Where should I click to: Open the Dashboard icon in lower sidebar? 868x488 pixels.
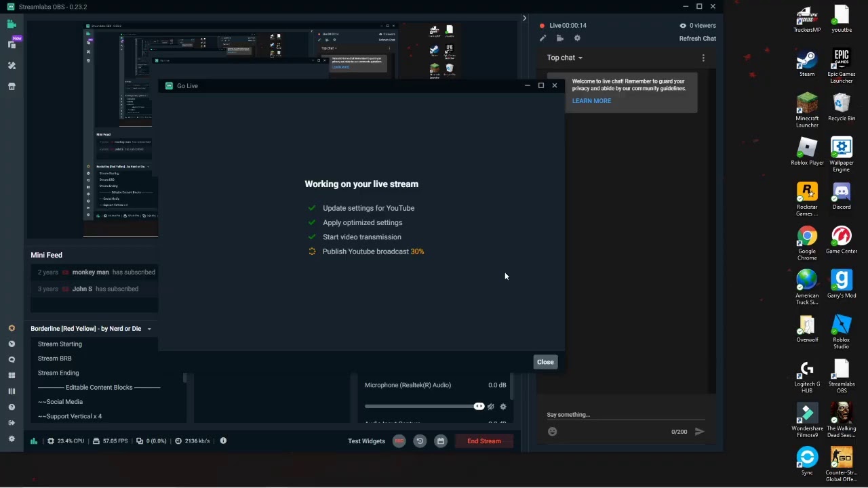(x=12, y=344)
